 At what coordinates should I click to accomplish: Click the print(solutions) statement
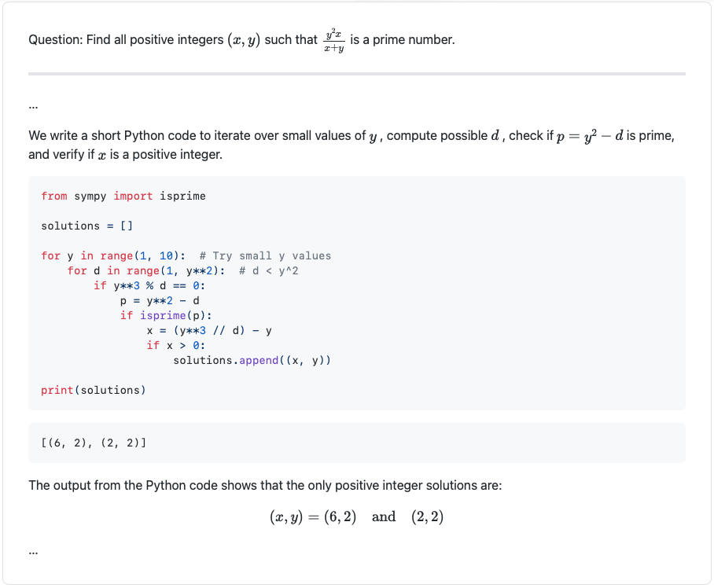coord(92,390)
